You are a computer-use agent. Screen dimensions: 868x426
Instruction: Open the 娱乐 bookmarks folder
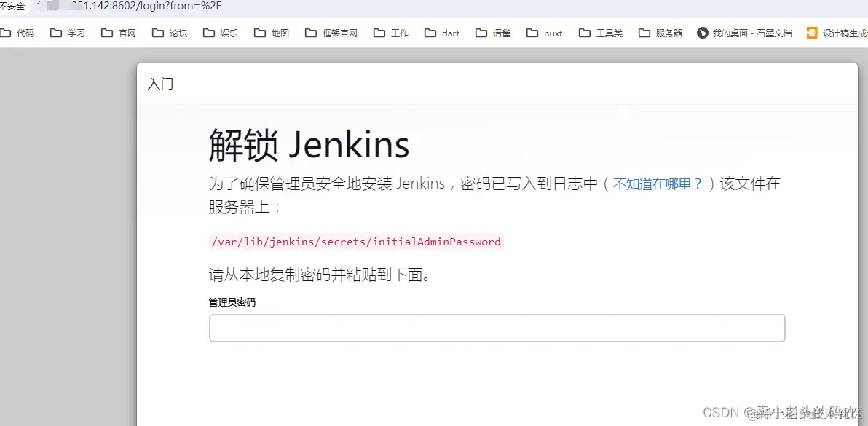220,32
